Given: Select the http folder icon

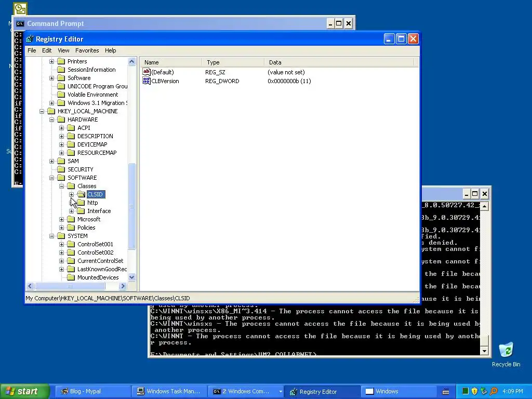Looking at the screenshot, I should pyautogui.click(x=81, y=203).
